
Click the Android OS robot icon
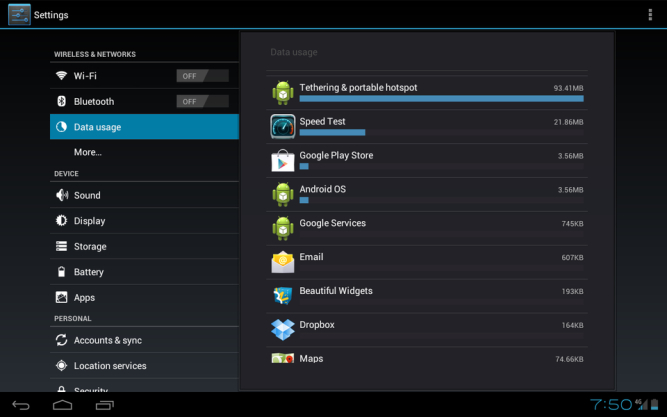pos(283,194)
